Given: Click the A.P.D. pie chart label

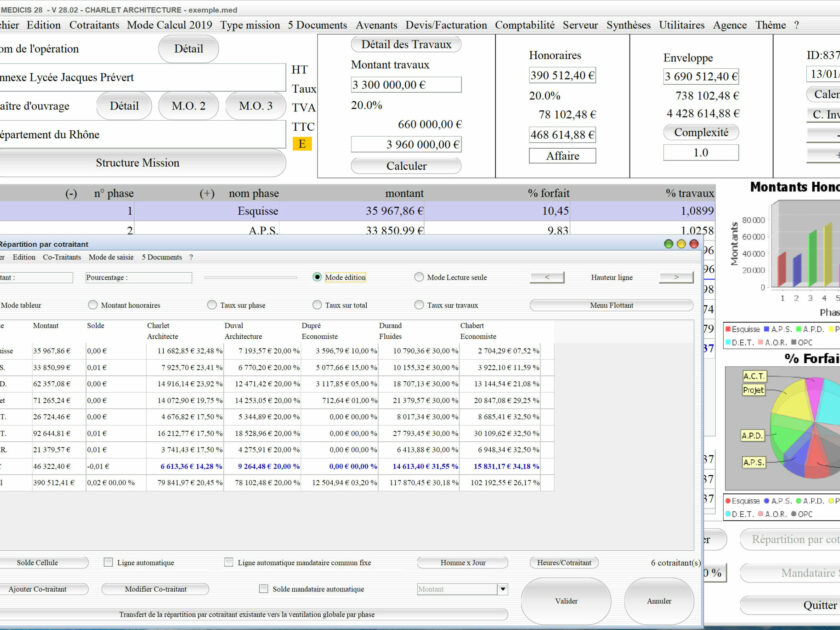Looking at the screenshot, I should coord(752,436).
